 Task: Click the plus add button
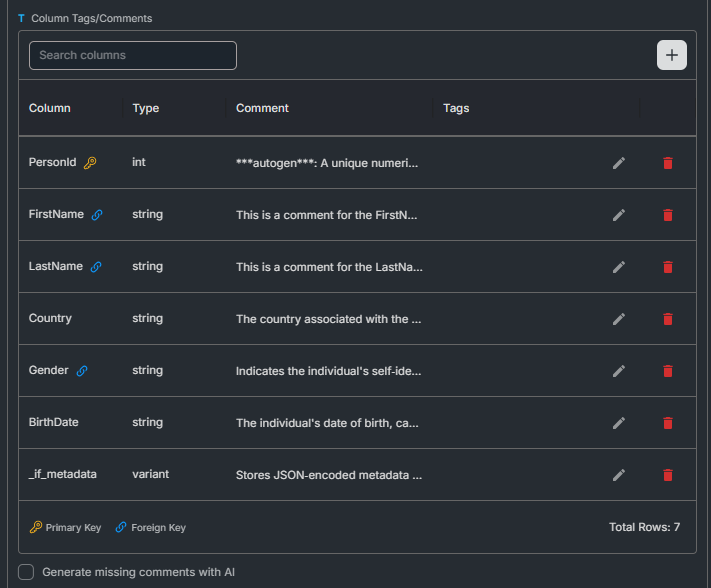click(x=672, y=55)
